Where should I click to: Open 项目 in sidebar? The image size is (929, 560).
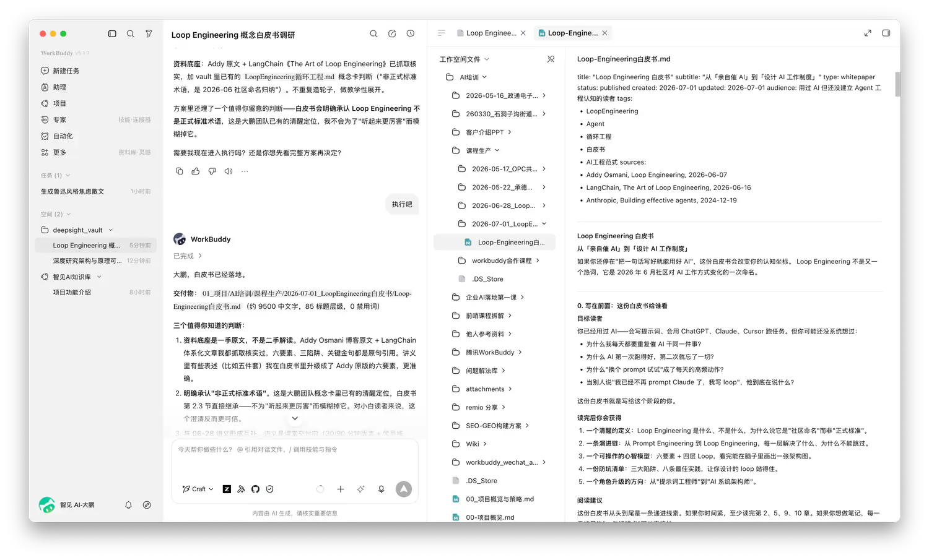point(96,103)
